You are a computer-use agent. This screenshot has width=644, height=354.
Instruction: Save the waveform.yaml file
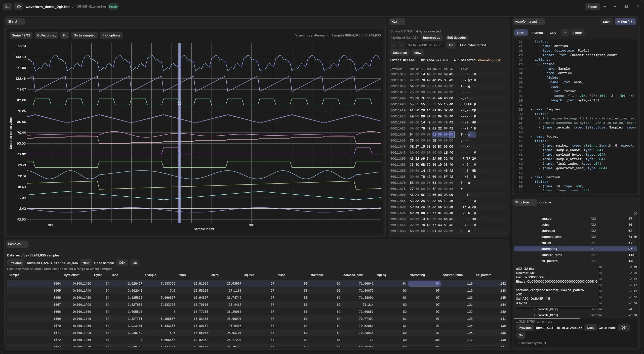click(607, 22)
